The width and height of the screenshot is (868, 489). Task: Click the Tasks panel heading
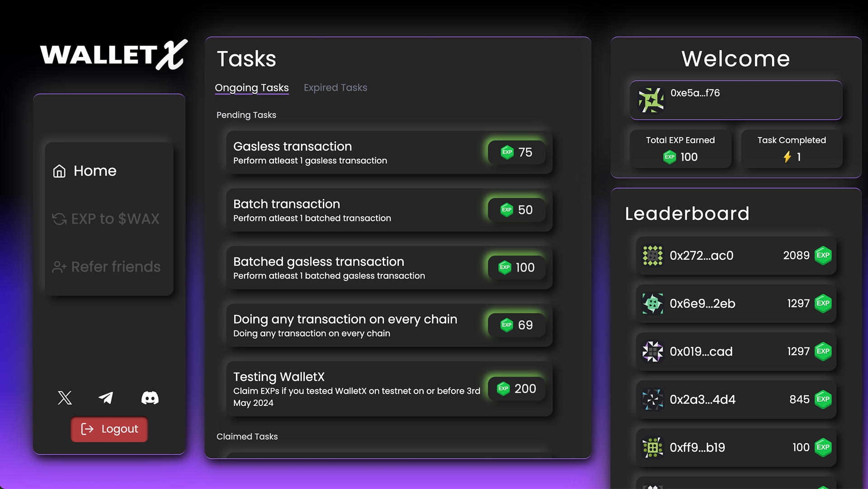(246, 59)
